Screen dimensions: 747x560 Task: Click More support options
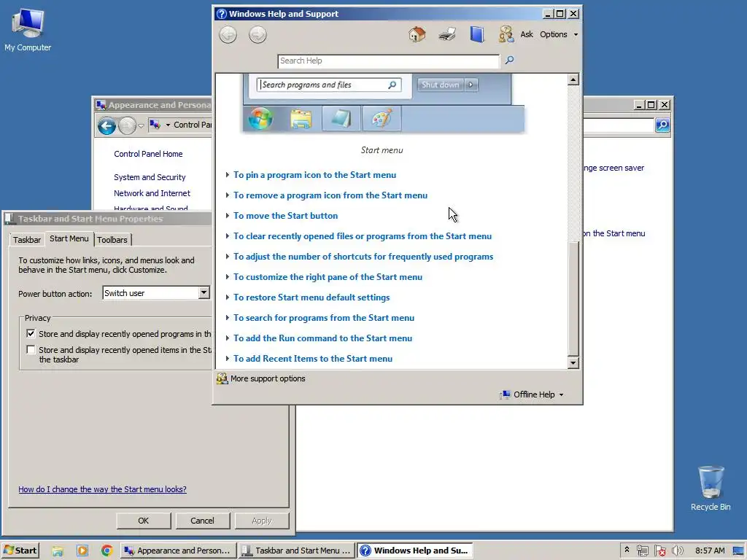click(261, 378)
